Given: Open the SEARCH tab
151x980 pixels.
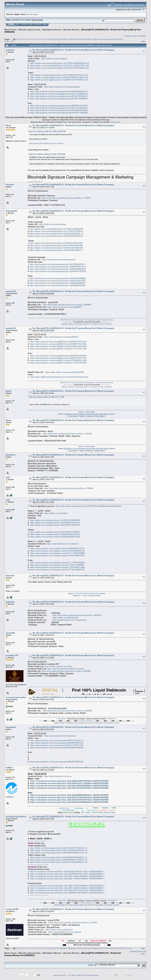Looking at the screenshot, I should (24, 24).
